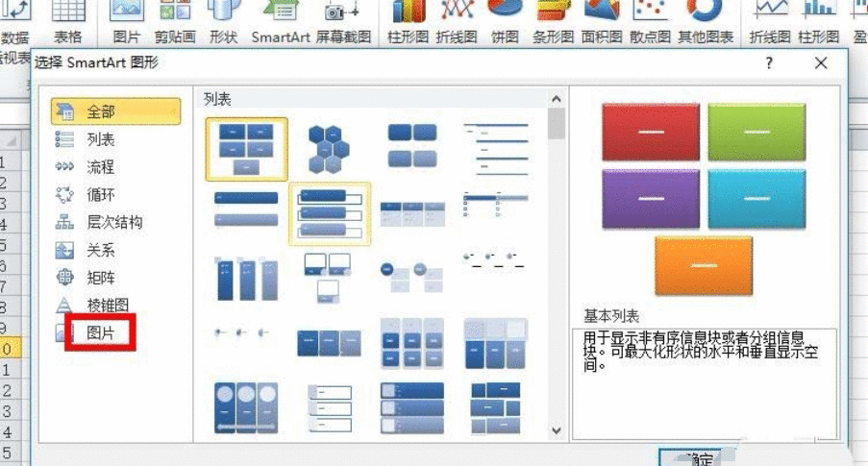868x466 pixels.
Task: Close the SmartArt dialog
Action: point(821,63)
